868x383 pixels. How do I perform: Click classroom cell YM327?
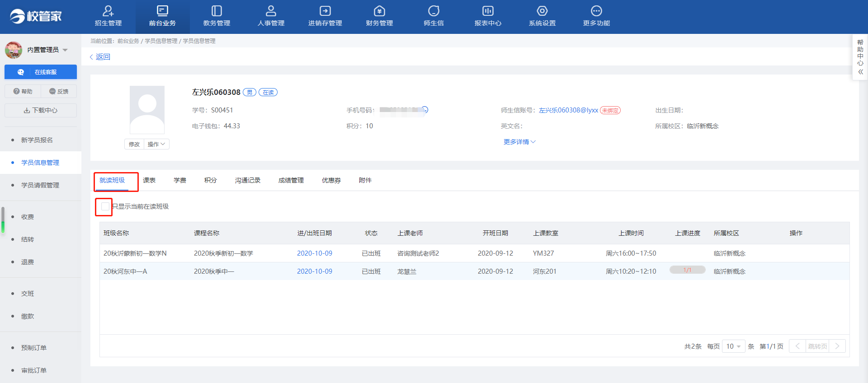pyautogui.click(x=543, y=253)
